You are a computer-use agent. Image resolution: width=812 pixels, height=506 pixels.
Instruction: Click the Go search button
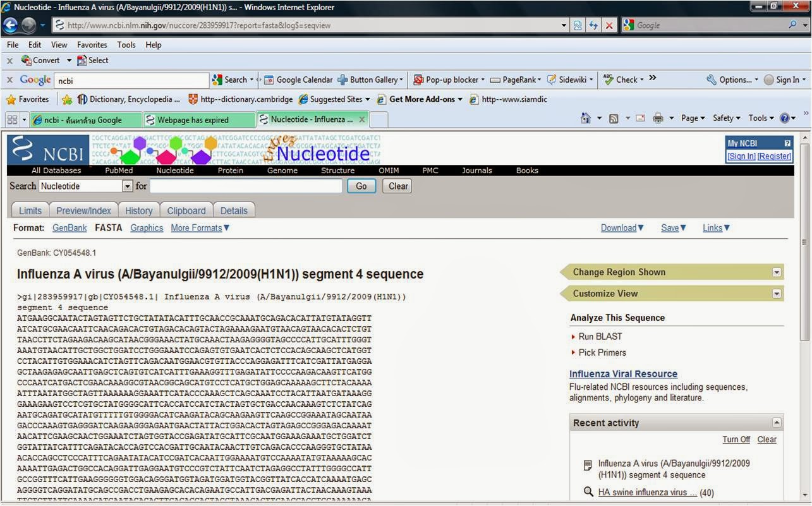click(x=361, y=186)
